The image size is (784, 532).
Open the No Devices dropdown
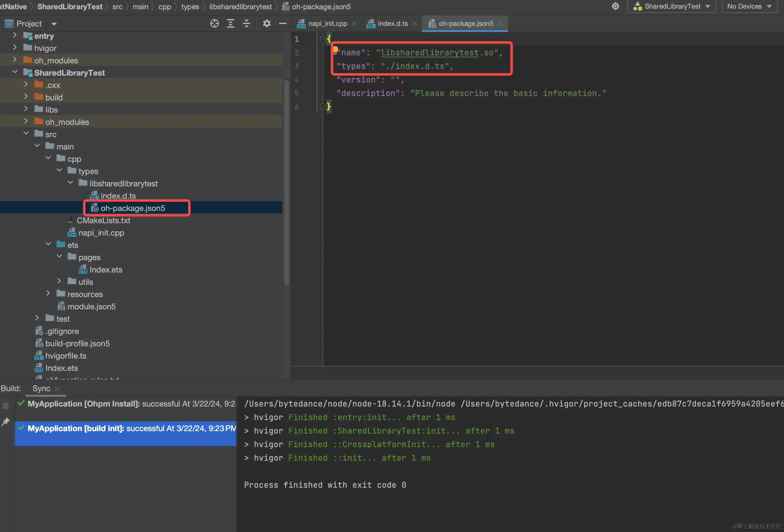[750, 6]
